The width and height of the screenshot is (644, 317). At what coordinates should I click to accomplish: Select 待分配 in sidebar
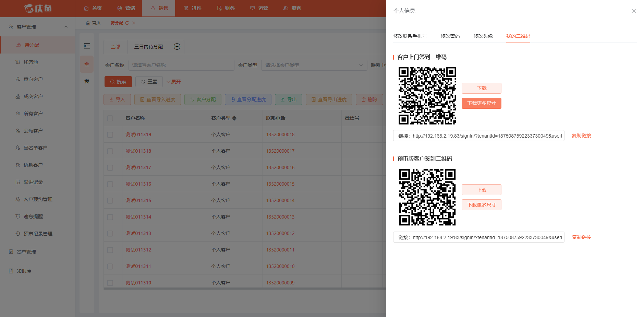pos(38,45)
